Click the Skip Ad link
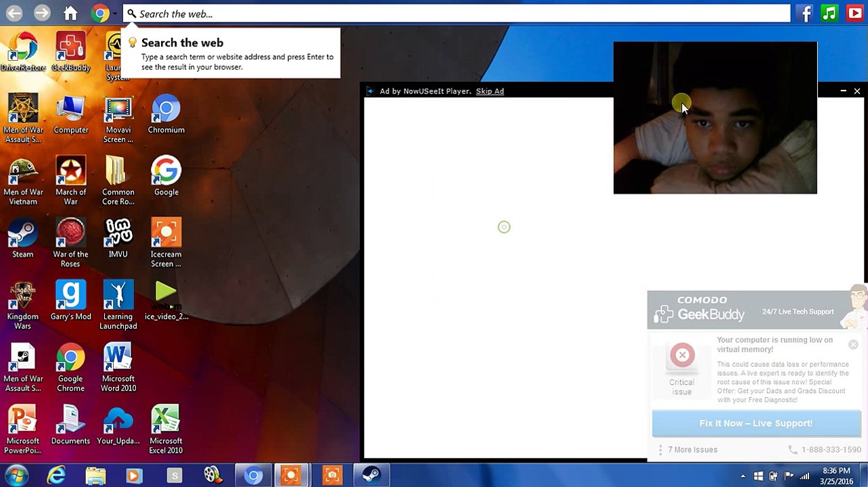The width and height of the screenshot is (868, 487). 490,91
